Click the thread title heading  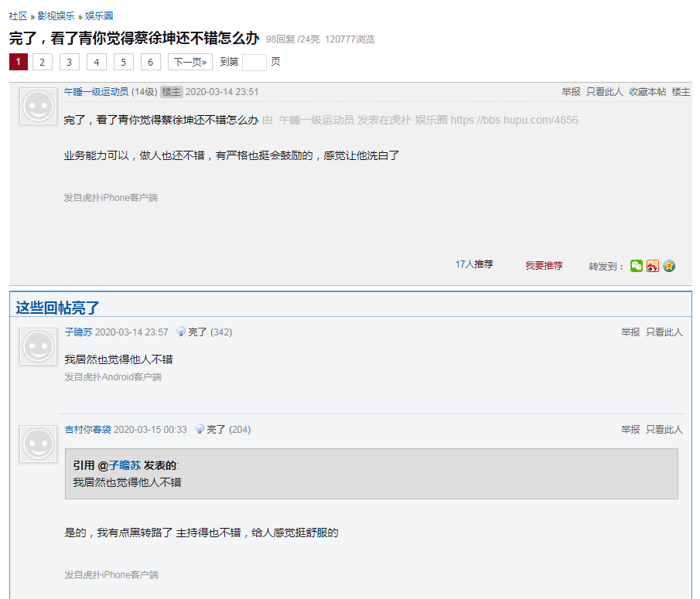[x=134, y=39]
